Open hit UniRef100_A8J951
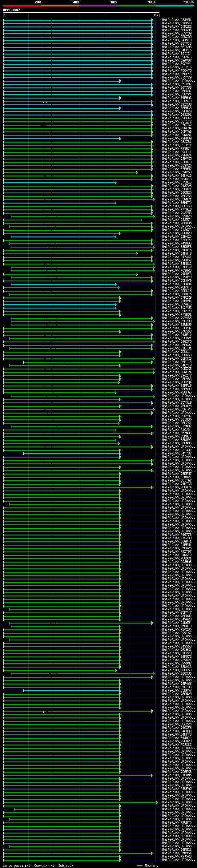Screen dimensions: 197x868 (177, 20)
